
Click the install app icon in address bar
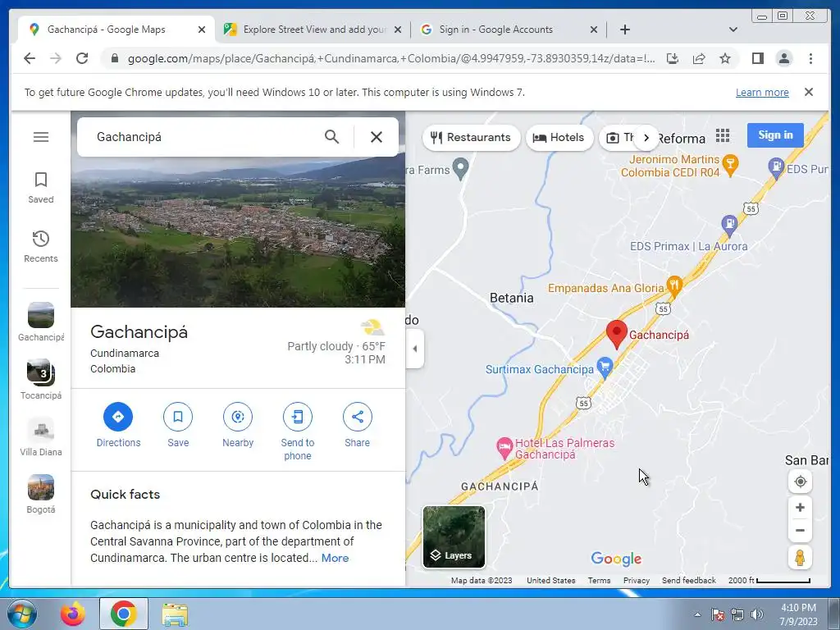(x=673, y=58)
